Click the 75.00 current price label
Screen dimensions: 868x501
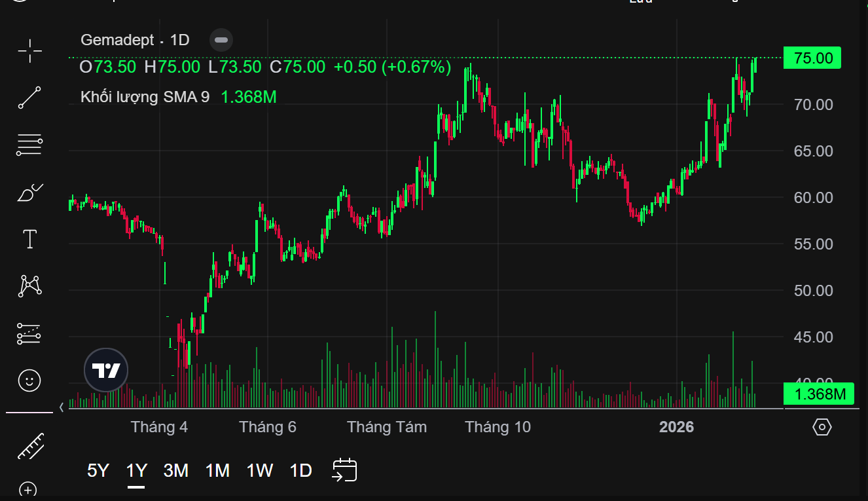coord(812,58)
